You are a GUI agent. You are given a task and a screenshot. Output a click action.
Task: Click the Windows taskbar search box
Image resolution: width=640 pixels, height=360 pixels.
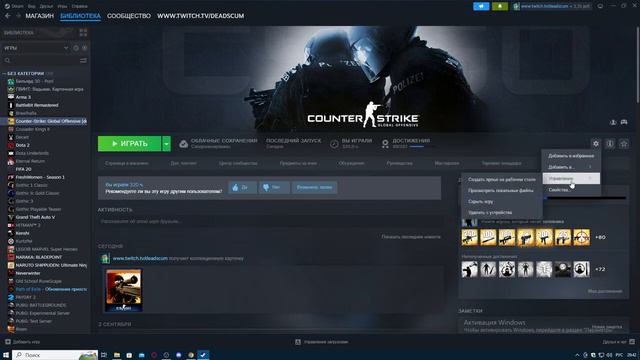tap(55, 355)
